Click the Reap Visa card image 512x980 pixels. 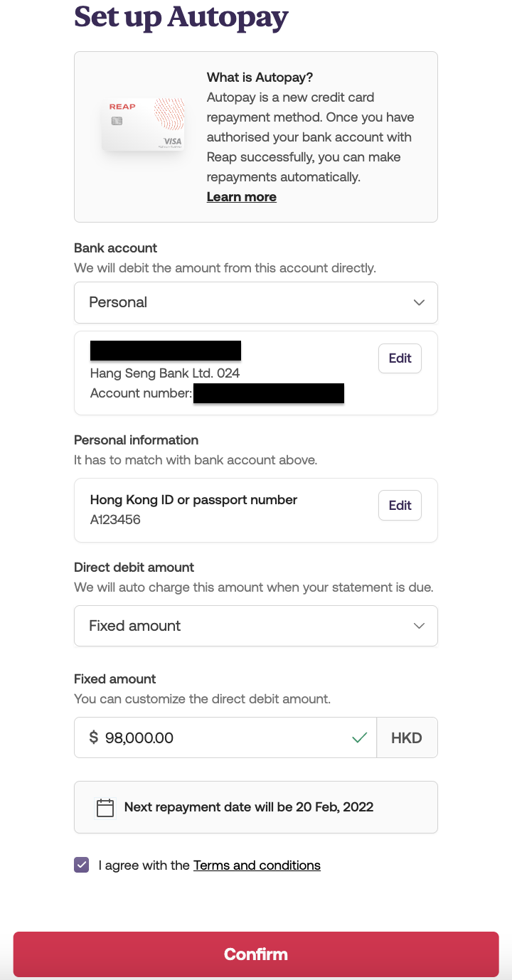142,125
